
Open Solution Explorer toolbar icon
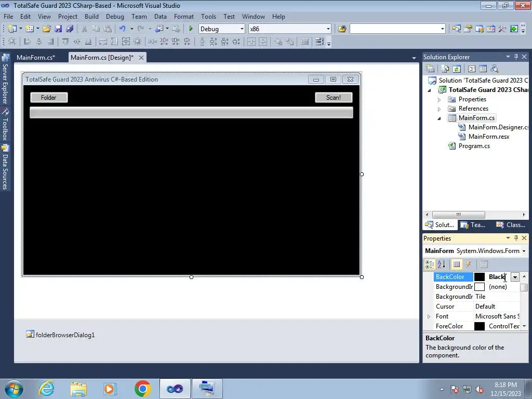coord(456,29)
